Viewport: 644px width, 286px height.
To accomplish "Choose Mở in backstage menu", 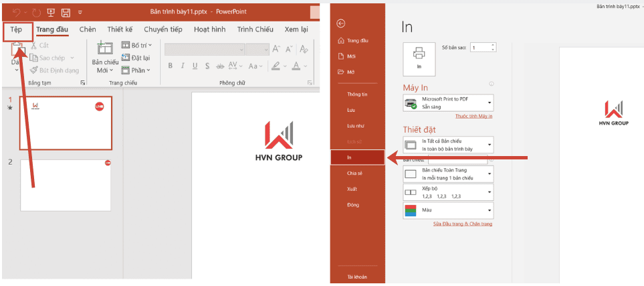I will [x=346, y=72].
